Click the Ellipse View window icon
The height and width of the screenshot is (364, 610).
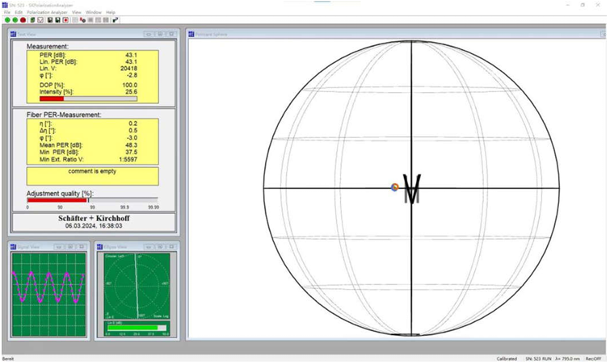tap(99, 246)
